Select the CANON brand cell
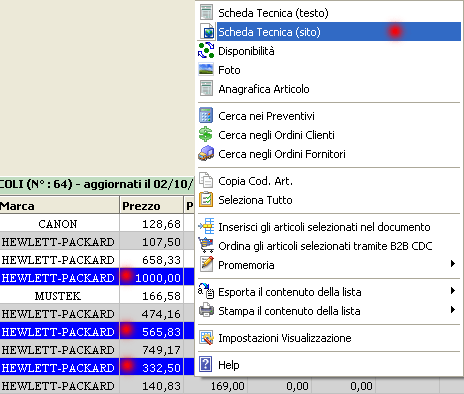This screenshot has width=464, height=394. [x=59, y=223]
